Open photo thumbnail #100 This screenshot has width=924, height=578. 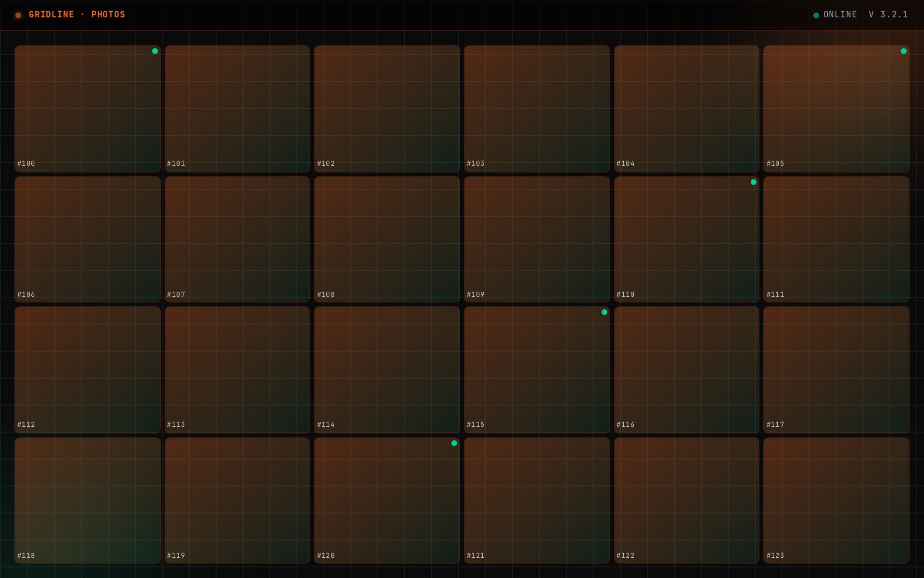click(x=88, y=109)
